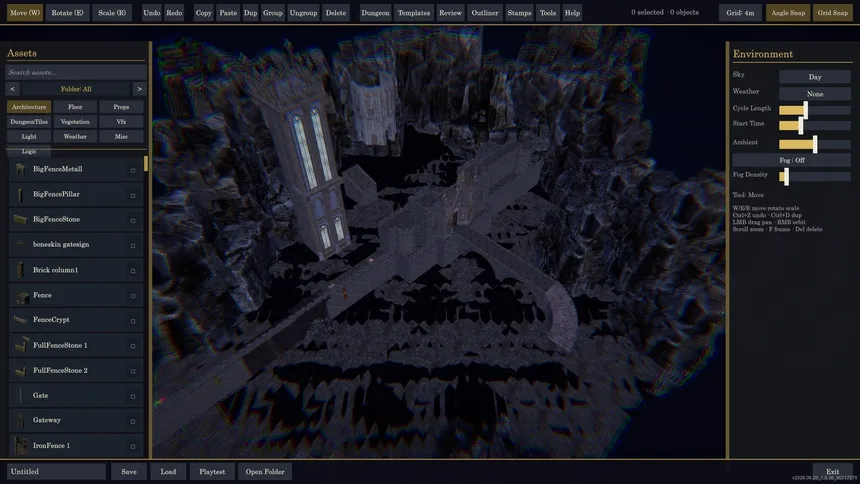Click the Gateway asset thumbnail icon
Image resolution: width=860 pixels, height=484 pixels.
20,420
